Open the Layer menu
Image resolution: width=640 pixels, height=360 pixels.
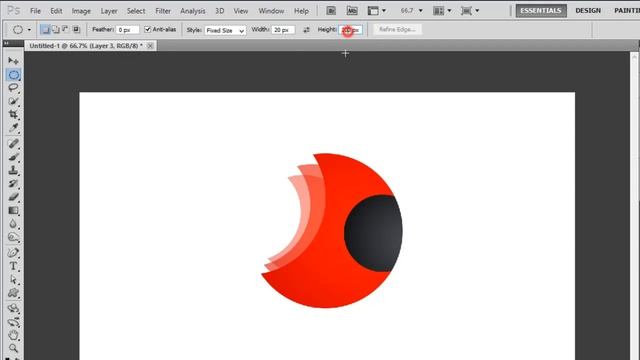click(x=109, y=11)
